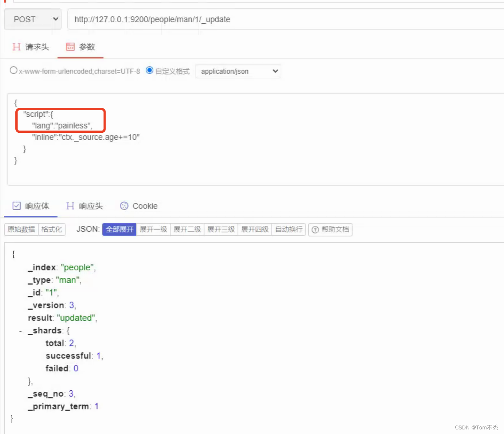Click the 参数 code icon
This screenshot has width=504, height=434.
[70, 47]
